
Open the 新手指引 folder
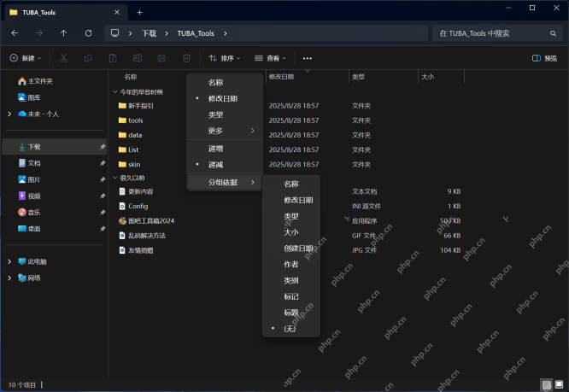(141, 106)
